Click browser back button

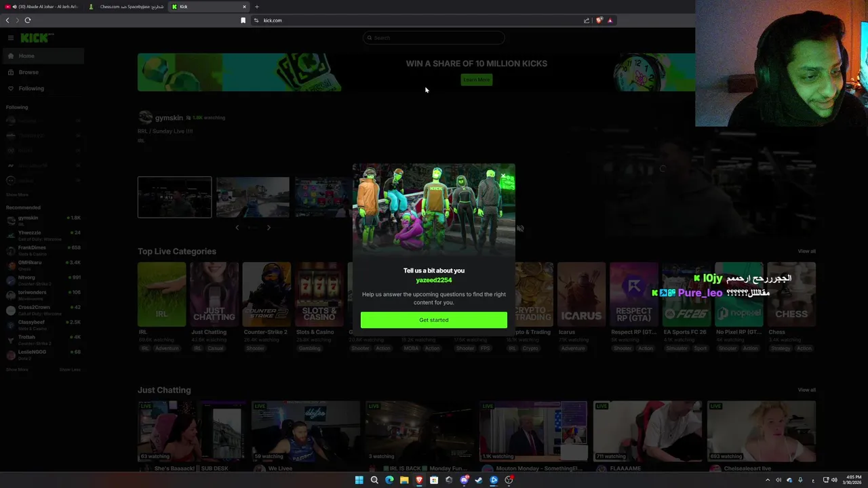(7, 20)
